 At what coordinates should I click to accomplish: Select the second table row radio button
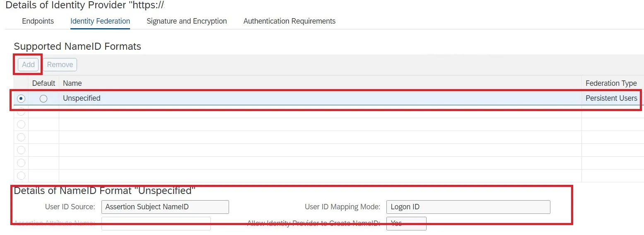click(21, 111)
